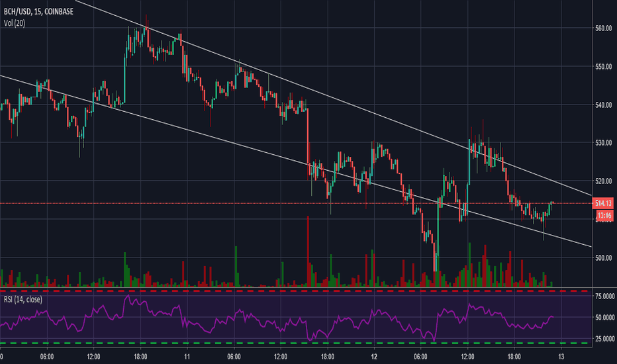Open the RSI (14, close) indicator label

[x=23, y=299]
